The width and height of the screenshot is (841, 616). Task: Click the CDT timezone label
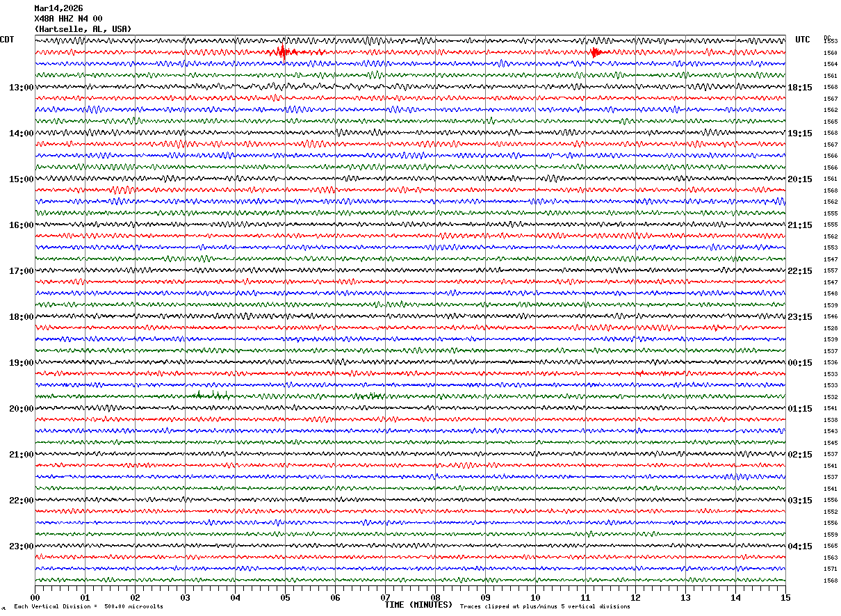click(7, 40)
